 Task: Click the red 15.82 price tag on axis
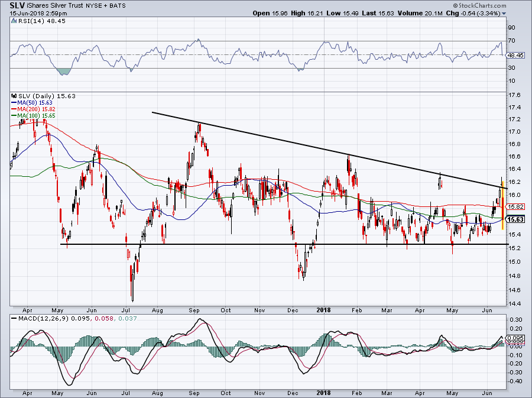[515, 206]
